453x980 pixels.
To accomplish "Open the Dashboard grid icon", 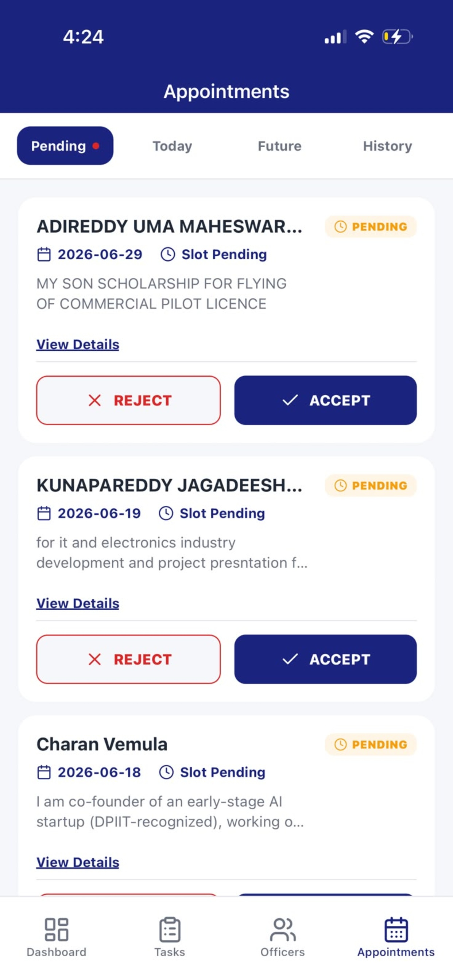I will click(56, 929).
